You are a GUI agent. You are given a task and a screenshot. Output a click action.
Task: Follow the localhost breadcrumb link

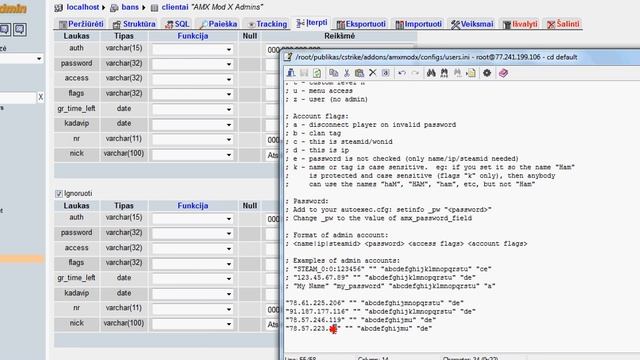tap(82, 7)
